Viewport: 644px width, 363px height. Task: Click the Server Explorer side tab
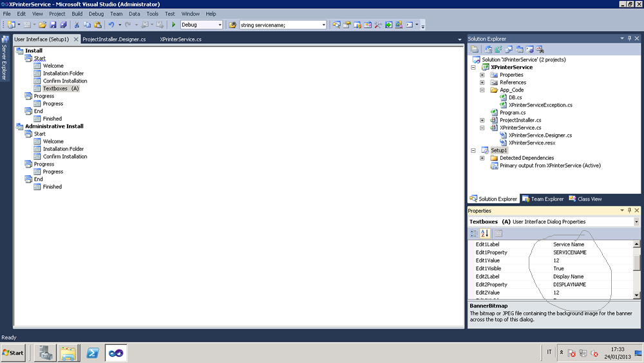point(5,57)
